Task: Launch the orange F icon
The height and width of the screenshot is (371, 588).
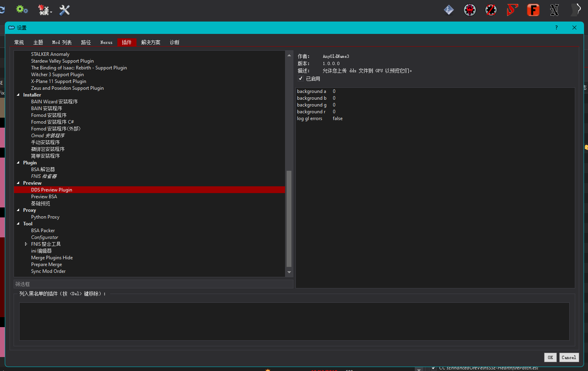Action: (533, 10)
